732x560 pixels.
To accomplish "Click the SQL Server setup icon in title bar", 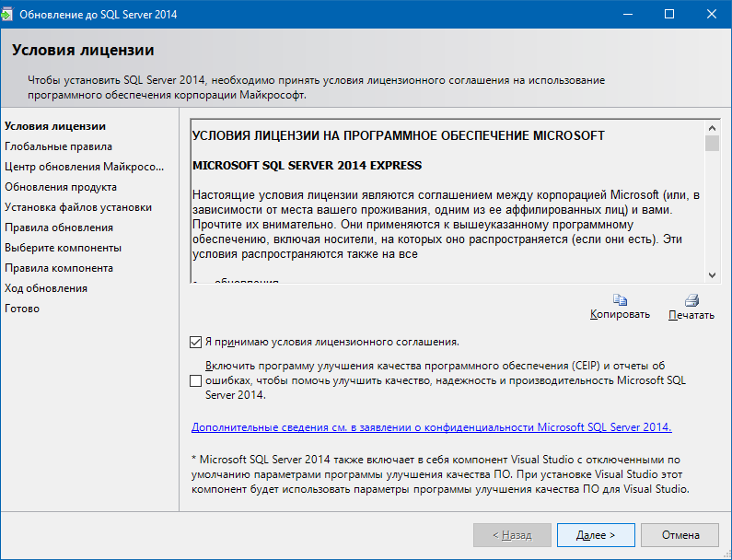I will (x=7, y=15).
